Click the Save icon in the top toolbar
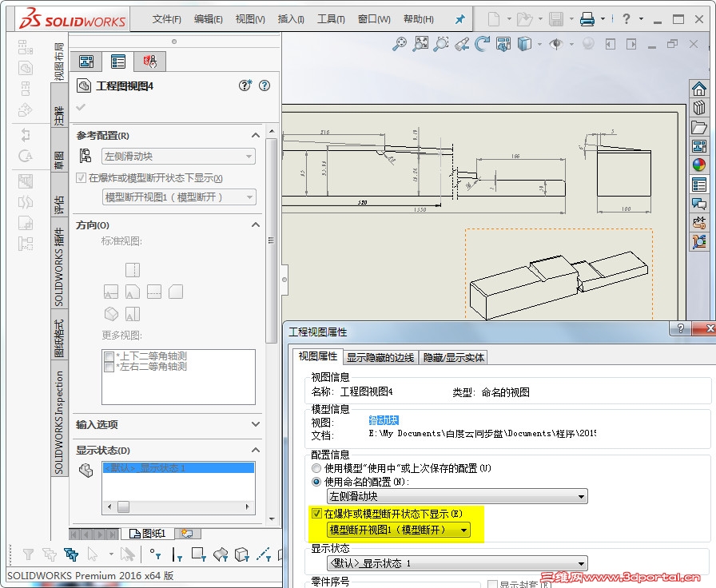 (555, 18)
